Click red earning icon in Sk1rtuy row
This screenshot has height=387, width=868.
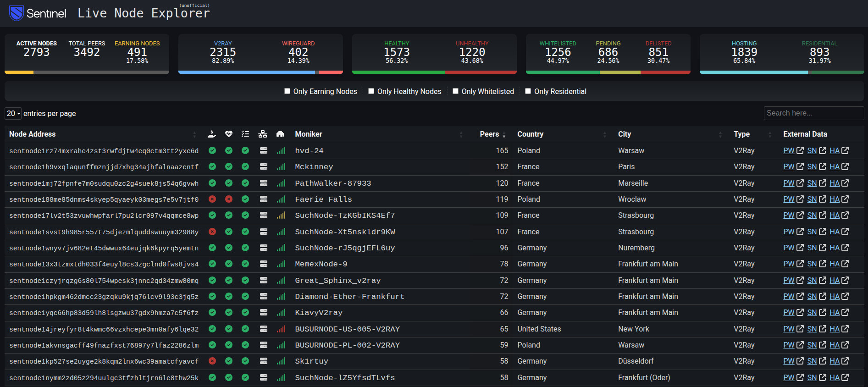click(212, 361)
